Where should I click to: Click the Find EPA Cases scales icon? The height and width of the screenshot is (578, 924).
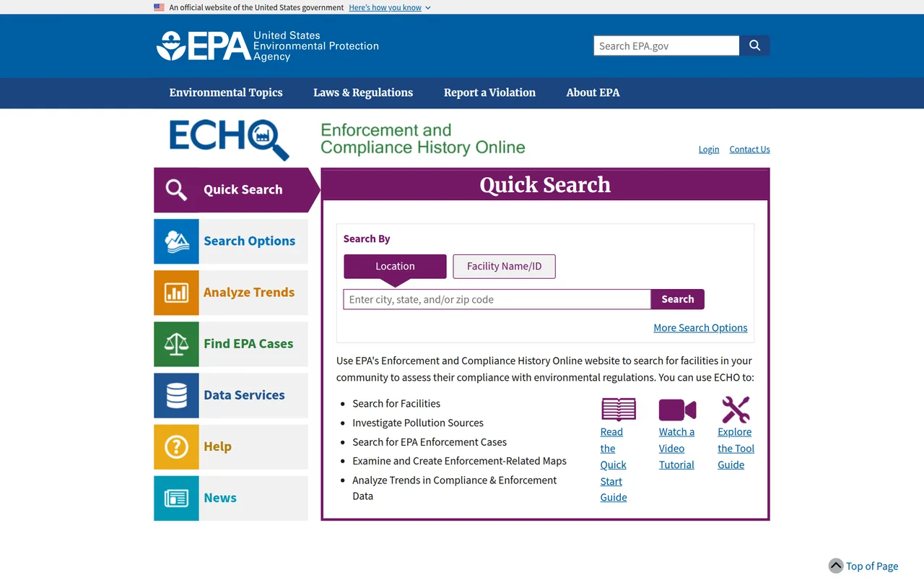pyautogui.click(x=176, y=344)
